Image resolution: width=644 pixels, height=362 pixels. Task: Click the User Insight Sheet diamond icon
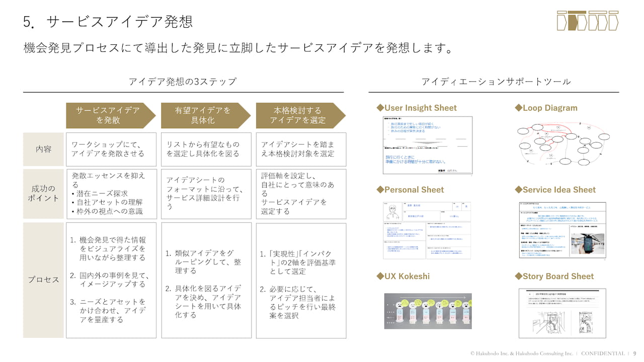pos(381,108)
